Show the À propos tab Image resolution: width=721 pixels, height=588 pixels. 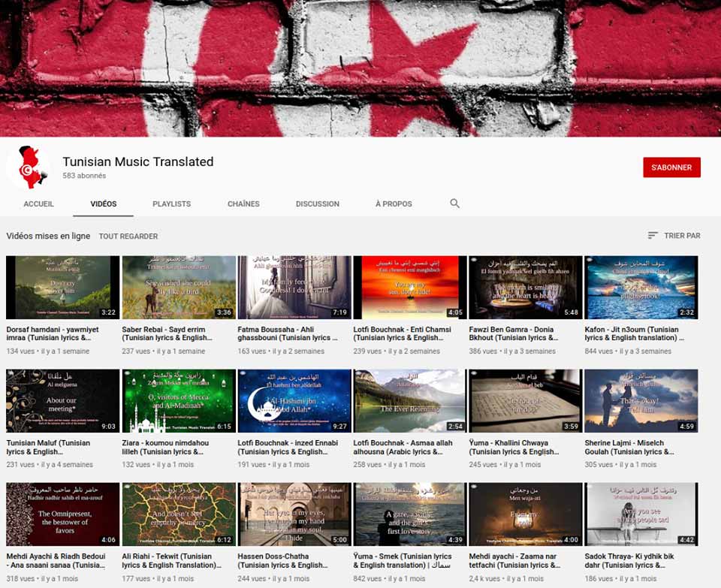point(394,204)
